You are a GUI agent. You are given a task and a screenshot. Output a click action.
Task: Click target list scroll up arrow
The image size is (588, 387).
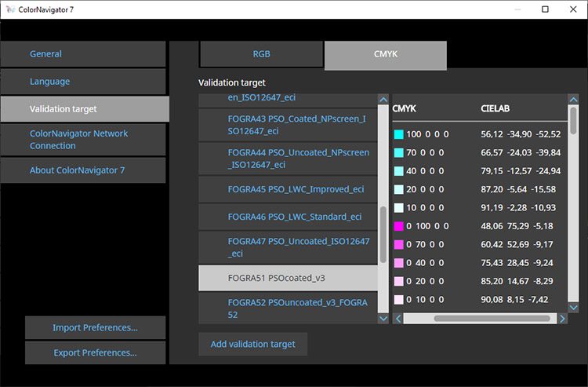tap(383, 100)
